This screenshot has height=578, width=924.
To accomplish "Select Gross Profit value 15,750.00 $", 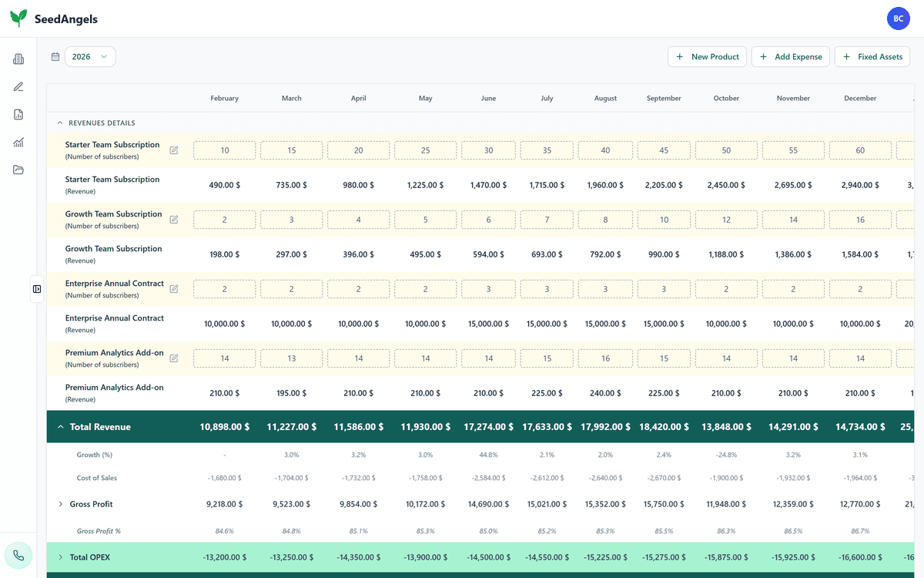I will click(664, 504).
